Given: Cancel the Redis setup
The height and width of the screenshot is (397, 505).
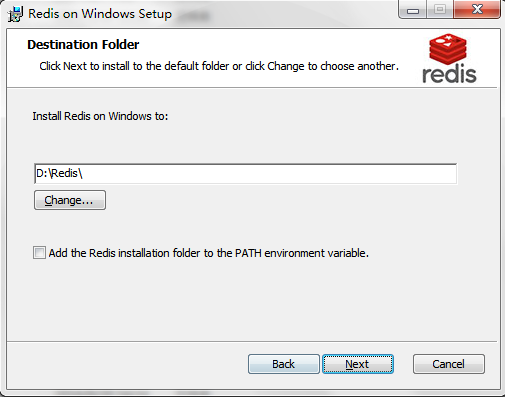Looking at the screenshot, I should (x=449, y=364).
